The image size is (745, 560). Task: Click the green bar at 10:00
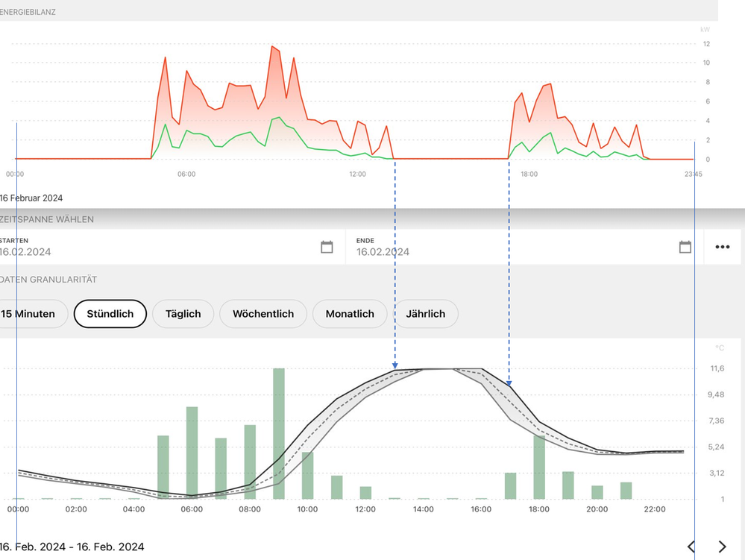pos(307,475)
